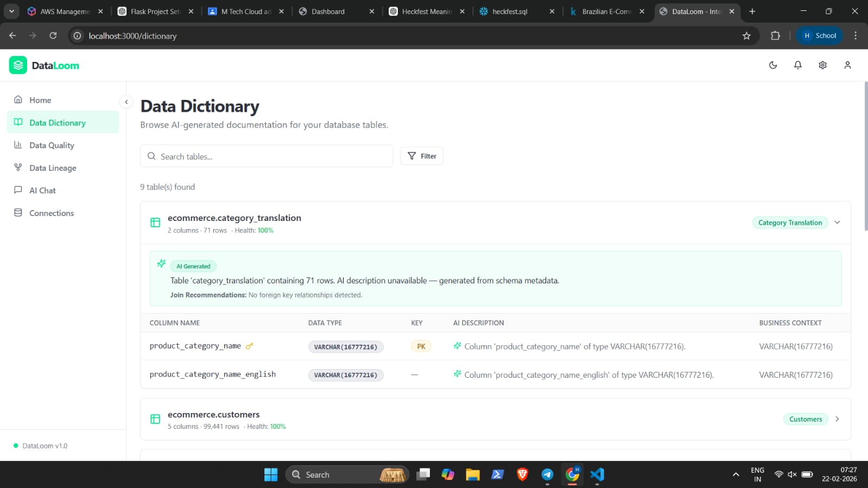This screenshot has height=488, width=868.
Task: Click the Filter button
Action: click(x=422, y=156)
